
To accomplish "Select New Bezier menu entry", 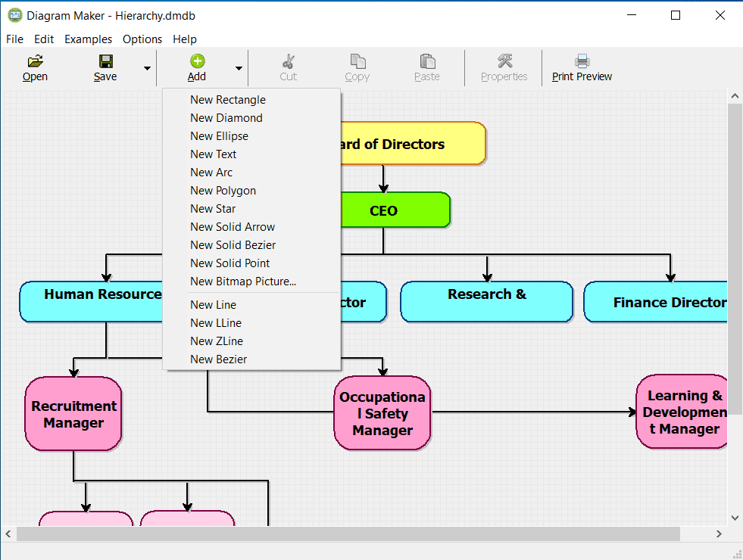I will tap(251, 359).
